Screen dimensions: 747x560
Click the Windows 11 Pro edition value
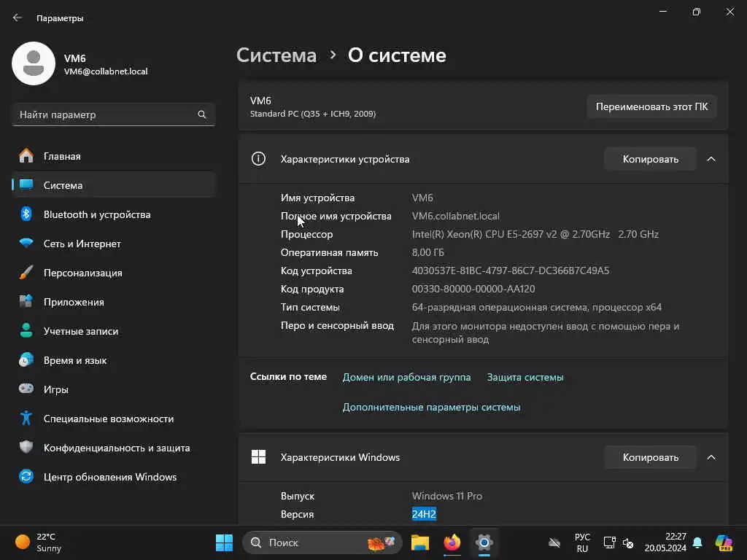[447, 496]
